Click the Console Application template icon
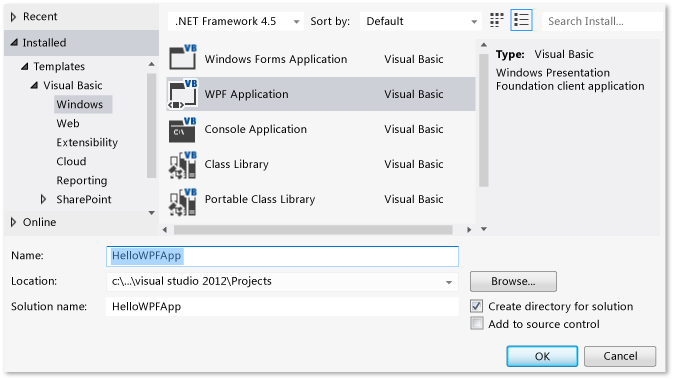Screen dimensions: 674x380 pos(183,129)
